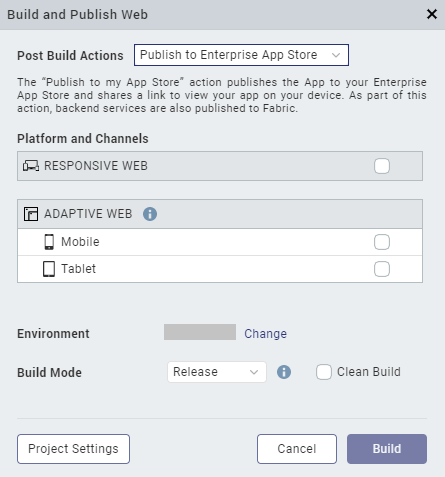
Task: Close the Build and Publish Web dialog
Action: (432, 14)
